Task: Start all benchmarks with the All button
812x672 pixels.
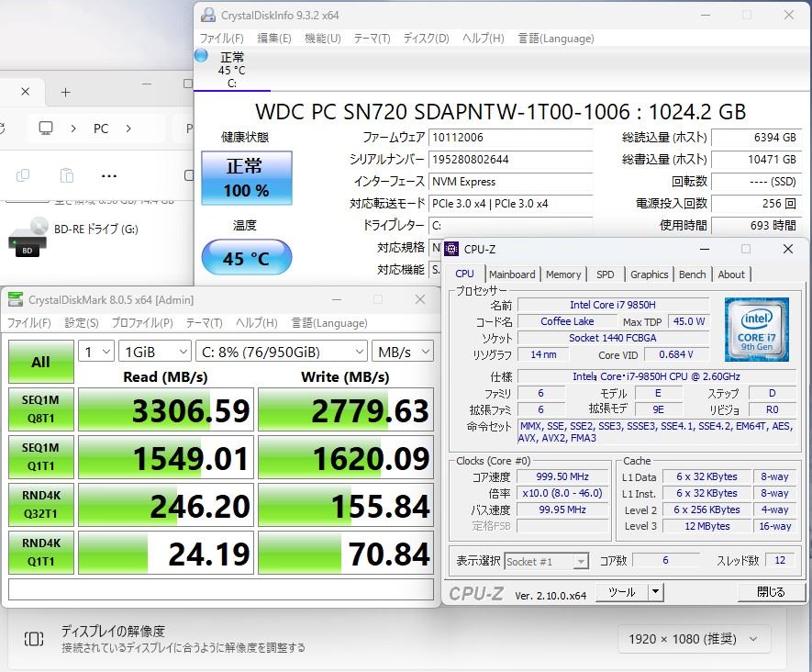Action: click(41, 362)
